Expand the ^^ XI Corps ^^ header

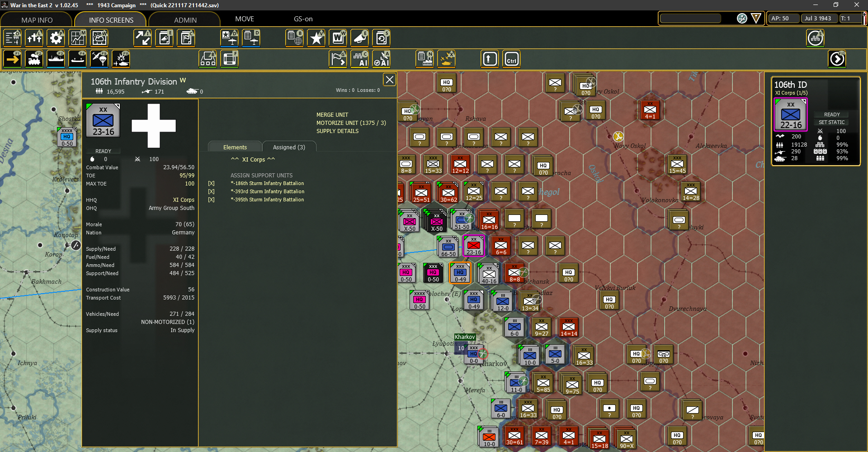pos(253,159)
